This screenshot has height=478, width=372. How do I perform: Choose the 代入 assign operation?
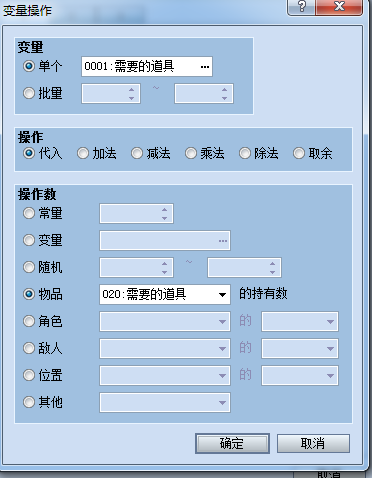(x=29, y=153)
